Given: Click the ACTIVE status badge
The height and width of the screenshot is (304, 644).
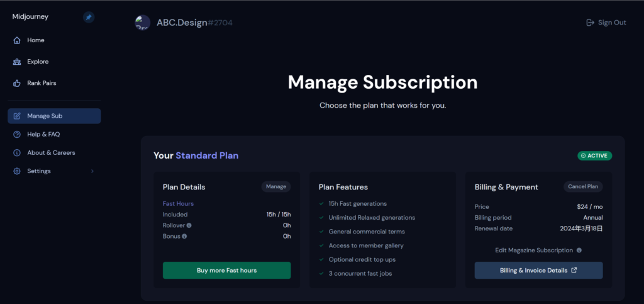Looking at the screenshot, I should (x=595, y=155).
